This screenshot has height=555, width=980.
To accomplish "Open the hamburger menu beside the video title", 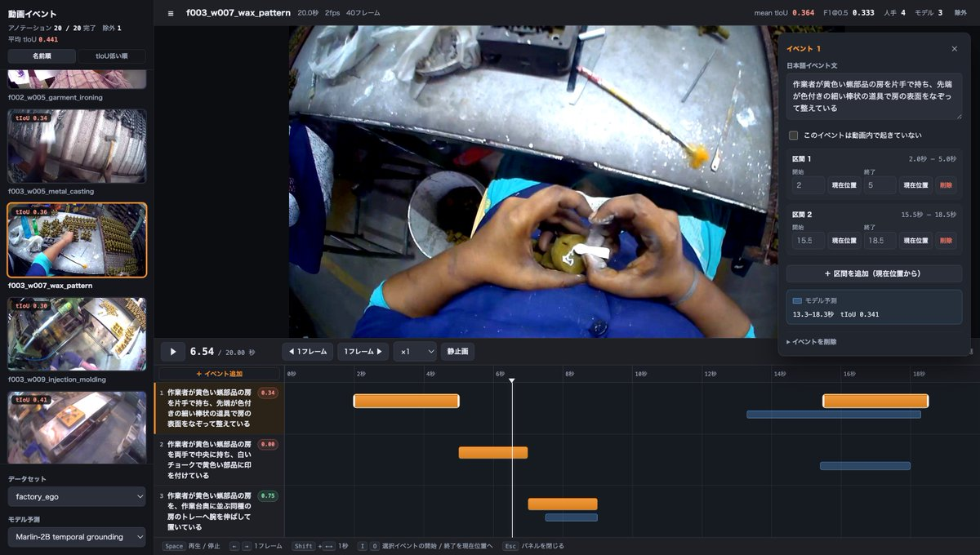I will [x=170, y=13].
